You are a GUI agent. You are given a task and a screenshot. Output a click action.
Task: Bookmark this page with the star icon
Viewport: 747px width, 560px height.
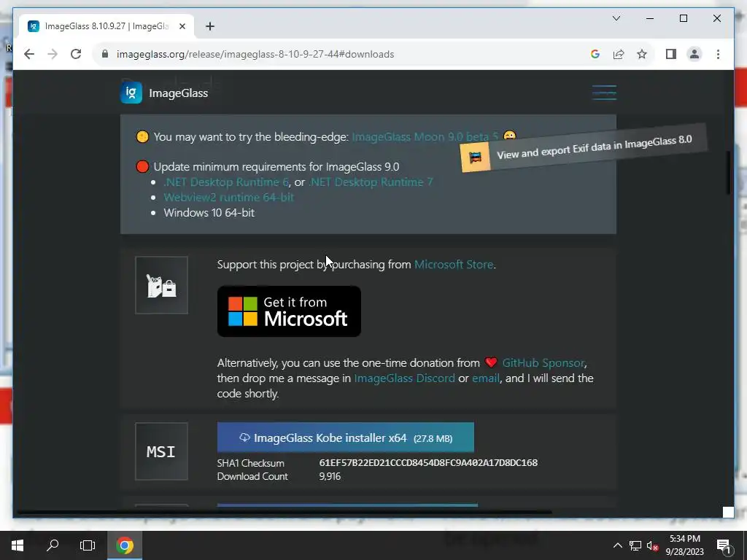click(x=642, y=54)
